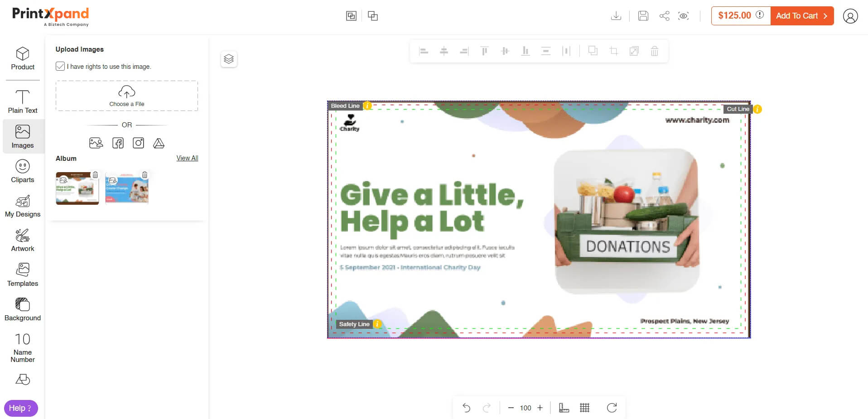Click the undo arrow
This screenshot has height=419, width=868.
pos(466,408)
